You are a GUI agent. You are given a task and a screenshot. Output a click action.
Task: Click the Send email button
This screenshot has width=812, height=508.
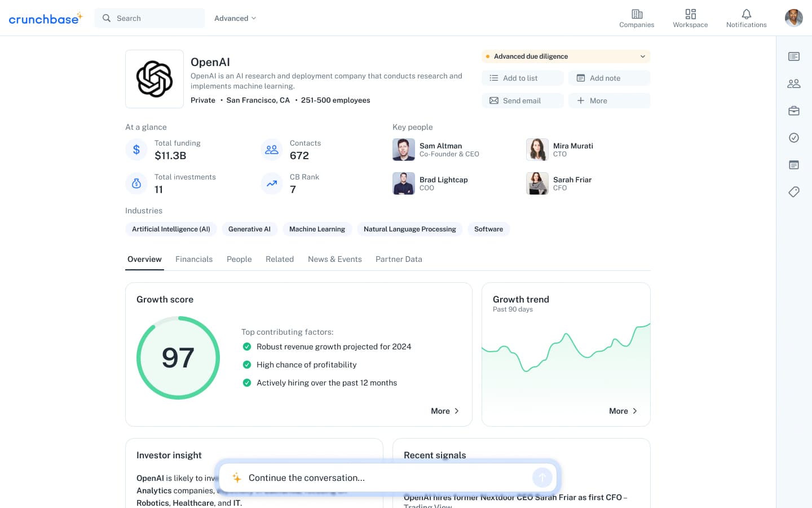click(x=522, y=100)
